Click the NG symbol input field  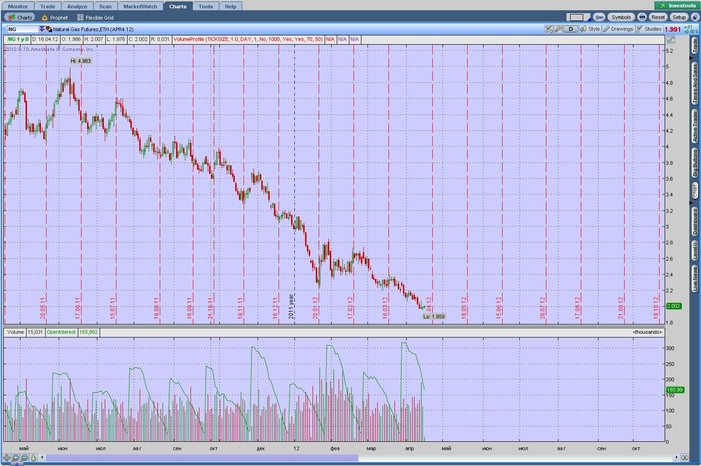click(x=21, y=29)
